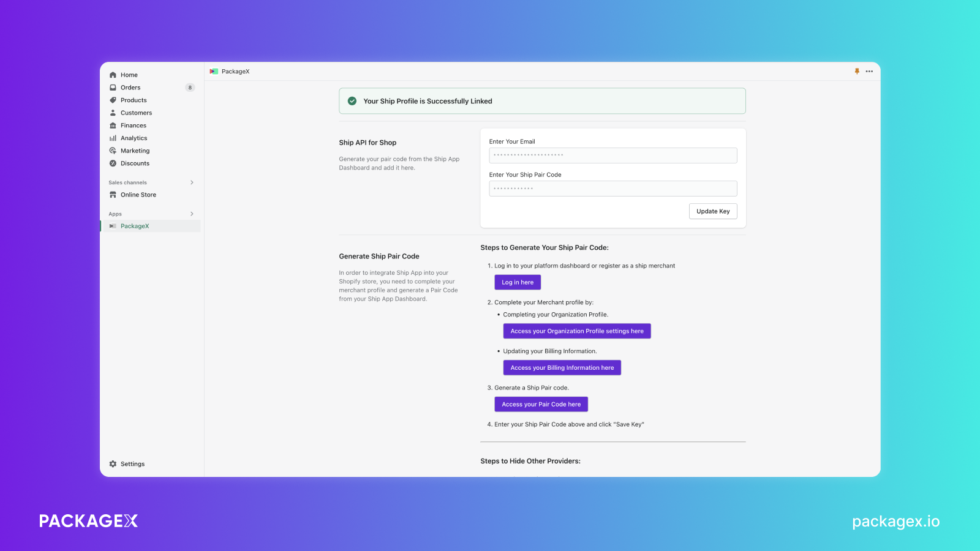
Task: Focus the Enter Your Ship Pair Code field
Action: pyautogui.click(x=613, y=189)
